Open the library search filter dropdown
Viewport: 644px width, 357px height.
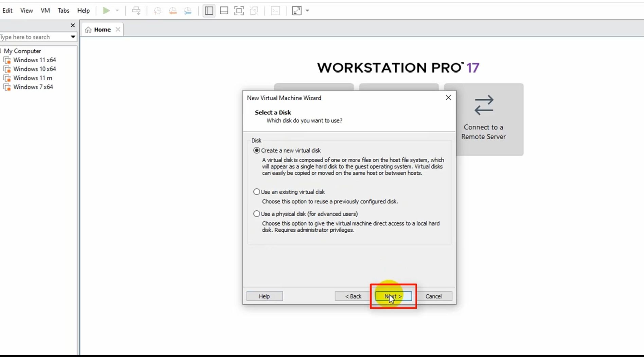coord(73,37)
